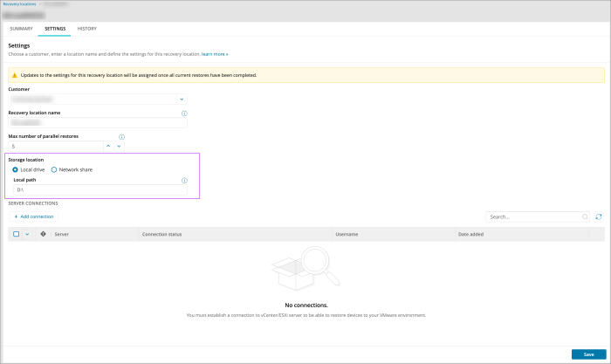Open the History tab
Viewport: 611px width, 364px height.
point(87,29)
